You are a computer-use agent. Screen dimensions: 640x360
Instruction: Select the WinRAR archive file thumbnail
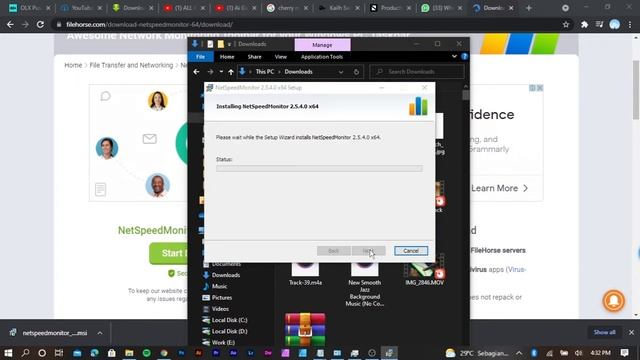[305, 329]
